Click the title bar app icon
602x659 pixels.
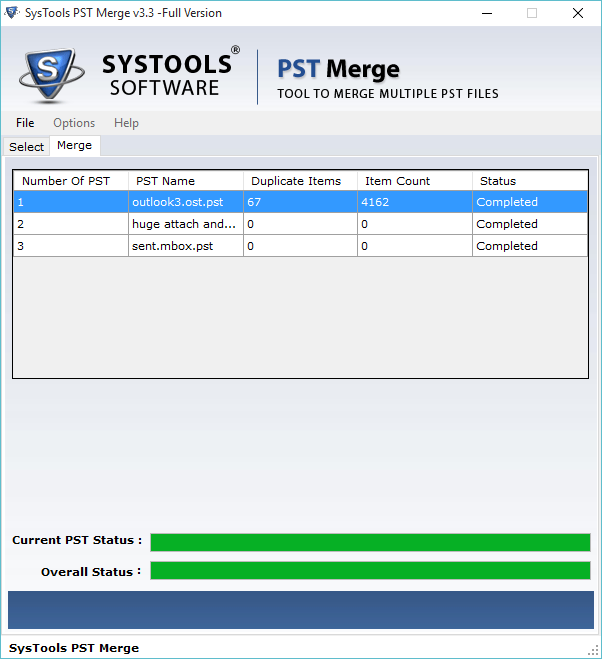12,13
